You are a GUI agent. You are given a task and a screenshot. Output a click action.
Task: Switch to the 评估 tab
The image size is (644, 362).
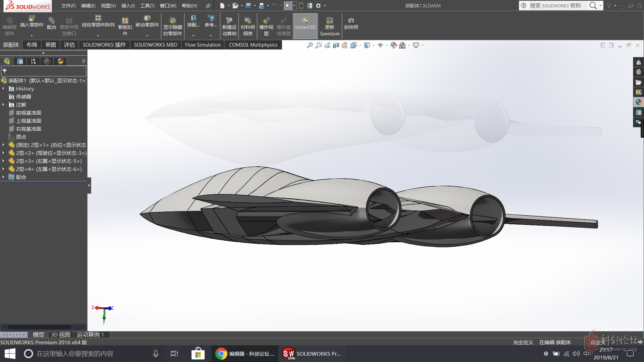coord(69,45)
